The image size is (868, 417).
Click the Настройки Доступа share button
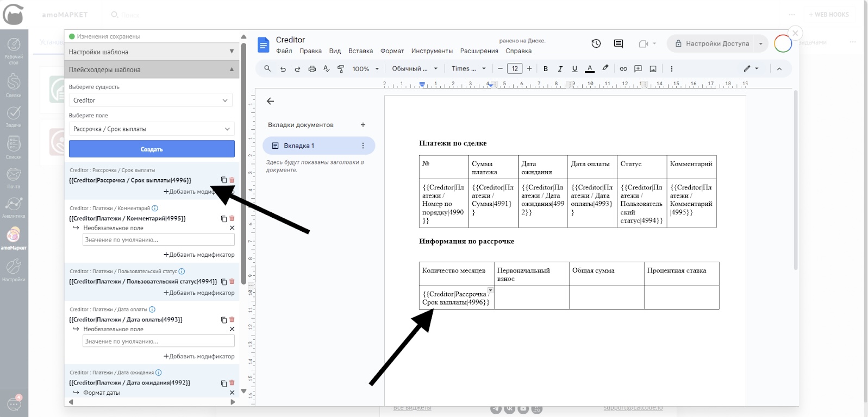click(x=712, y=43)
